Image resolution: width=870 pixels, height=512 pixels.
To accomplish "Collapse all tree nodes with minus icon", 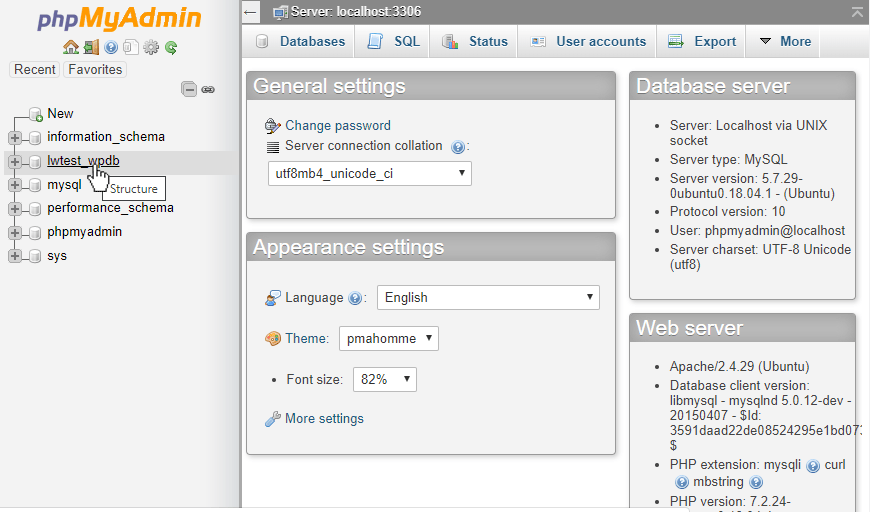I will (x=189, y=89).
